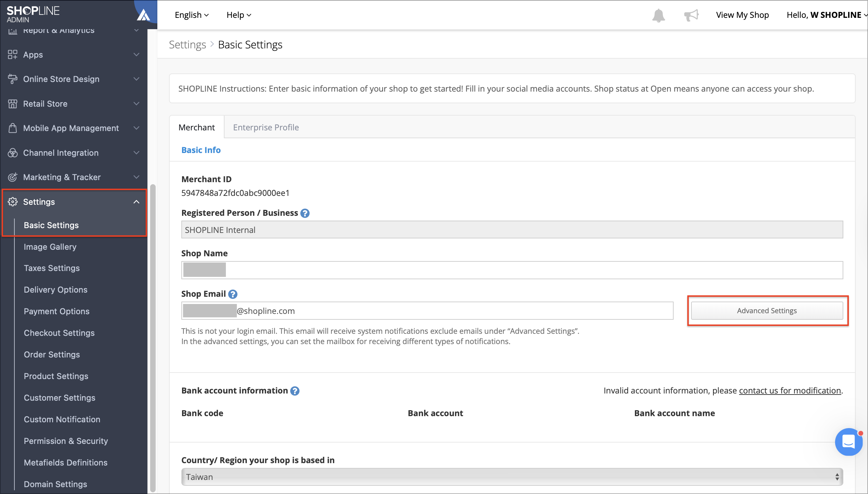
Task: Open Product Settings
Action: pyautogui.click(x=56, y=376)
